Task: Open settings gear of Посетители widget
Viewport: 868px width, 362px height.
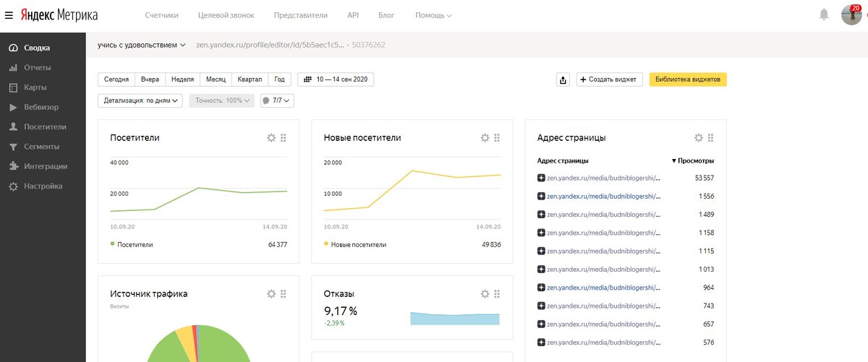Action: pyautogui.click(x=271, y=138)
